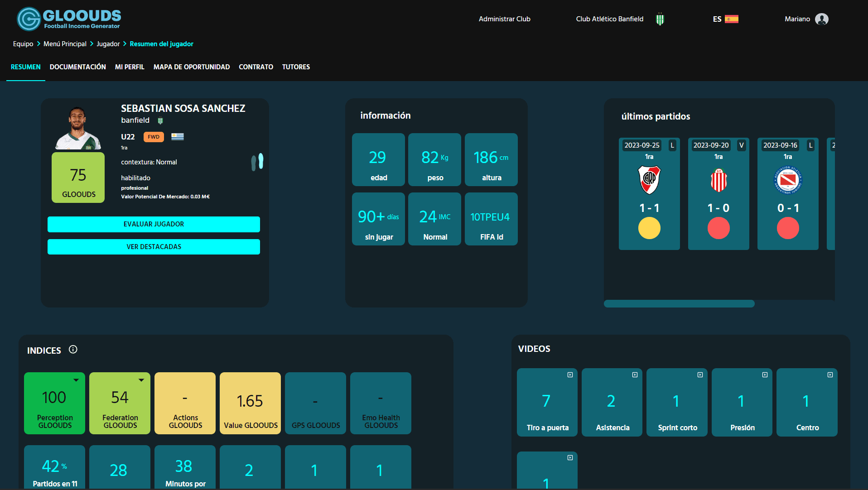Switch to the MI PERFIL tab
868x490 pixels.
point(130,67)
